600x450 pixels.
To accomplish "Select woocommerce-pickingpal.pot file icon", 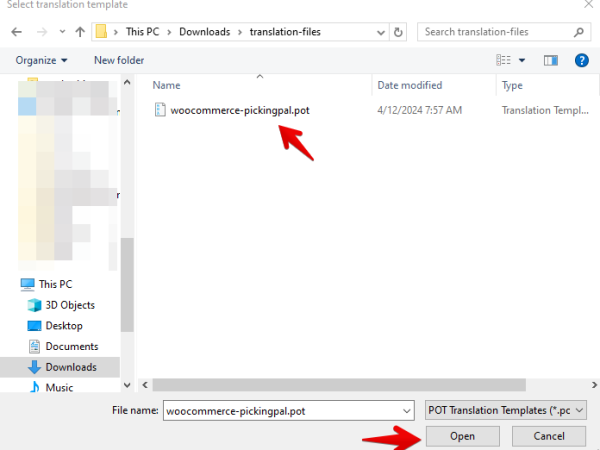I will 160,110.
